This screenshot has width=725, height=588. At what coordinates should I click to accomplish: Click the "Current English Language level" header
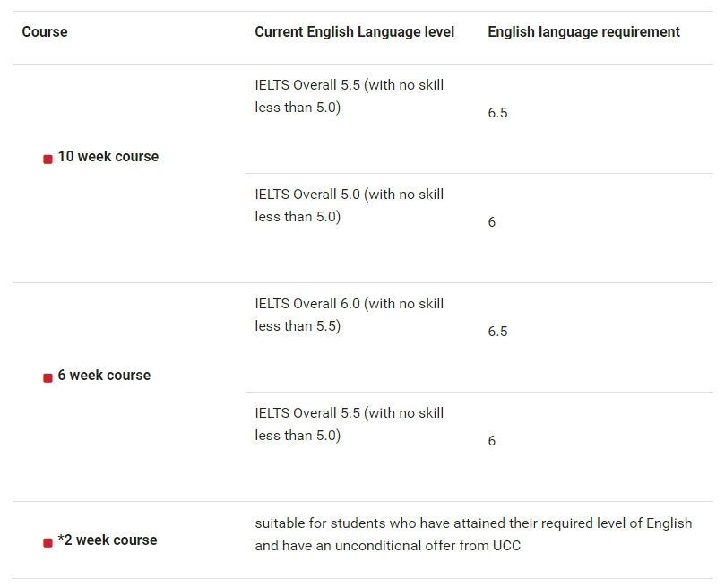[x=354, y=32]
